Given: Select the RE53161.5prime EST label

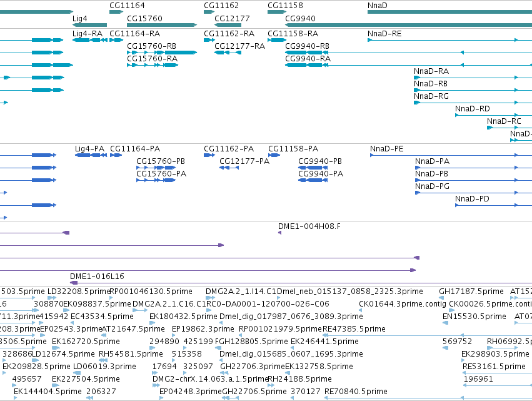Looking at the screenshot, I should (x=494, y=367).
